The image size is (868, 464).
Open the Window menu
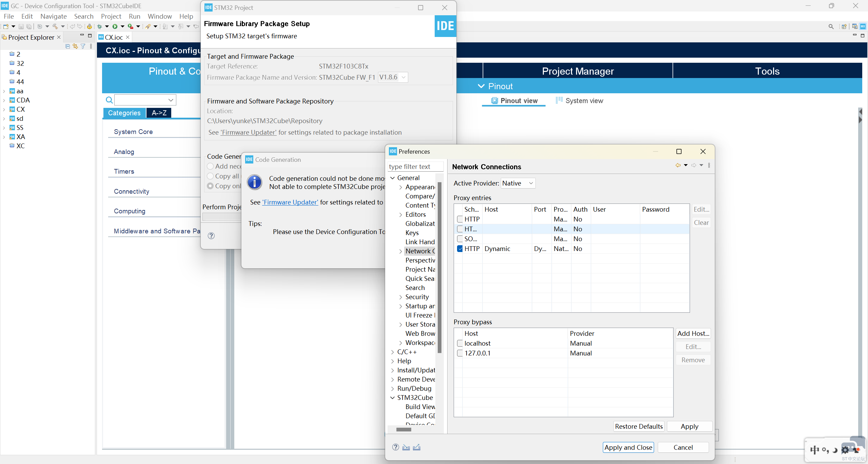pyautogui.click(x=160, y=16)
